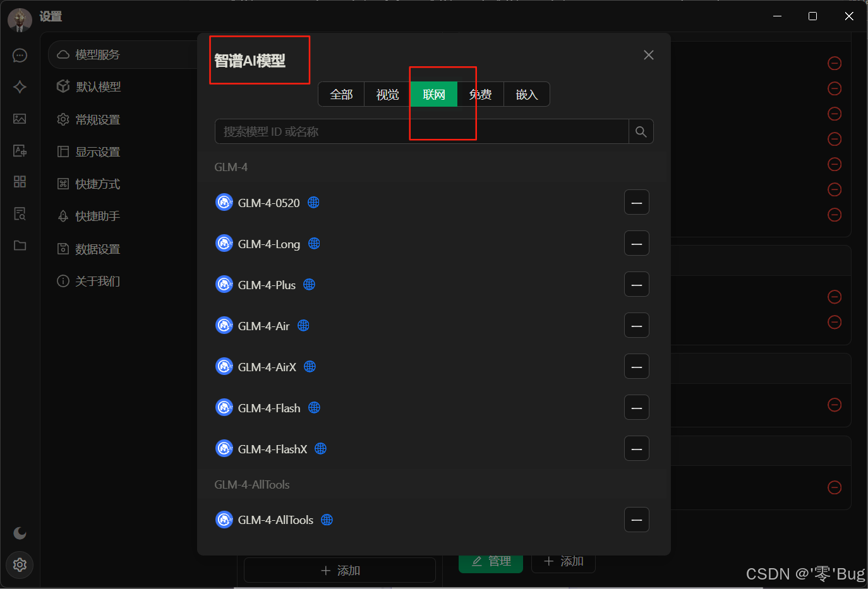Remove GLM-4-Flash with its minus button
The width and height of the screenshot is (868, 589).
(637, 408)
